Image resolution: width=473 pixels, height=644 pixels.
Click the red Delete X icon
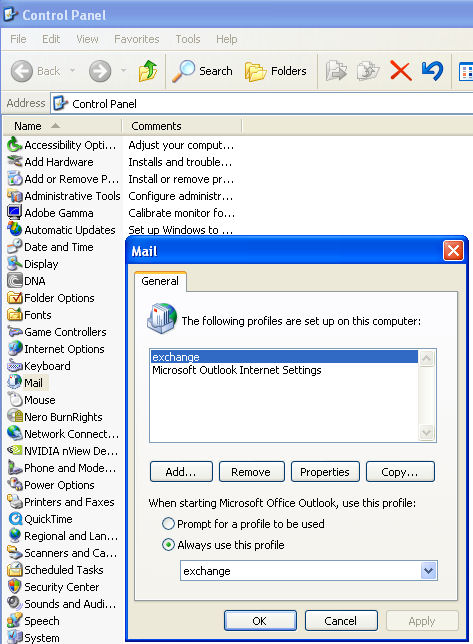[x=401, y=71]
